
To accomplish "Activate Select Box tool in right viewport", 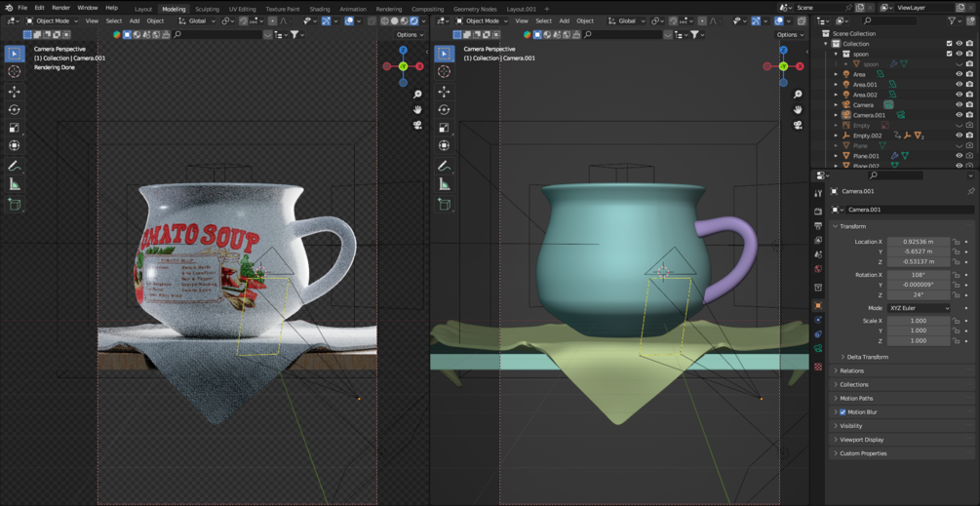I will click(445, 53).
